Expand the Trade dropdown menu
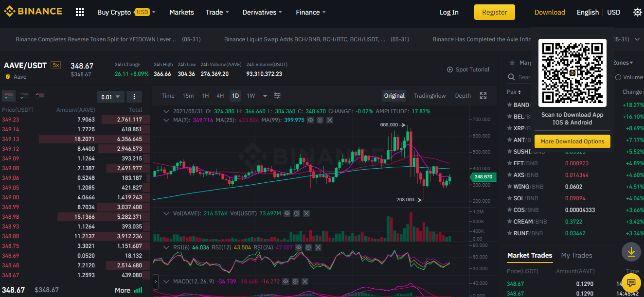Screen dimensions: 644x297 [x=217, y=12]
